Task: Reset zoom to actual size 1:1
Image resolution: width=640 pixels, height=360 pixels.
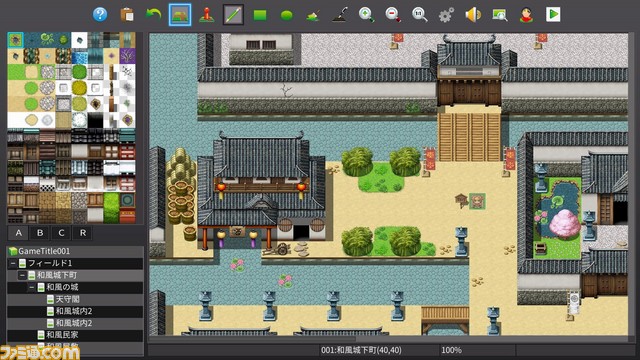Action: (420, 15)
